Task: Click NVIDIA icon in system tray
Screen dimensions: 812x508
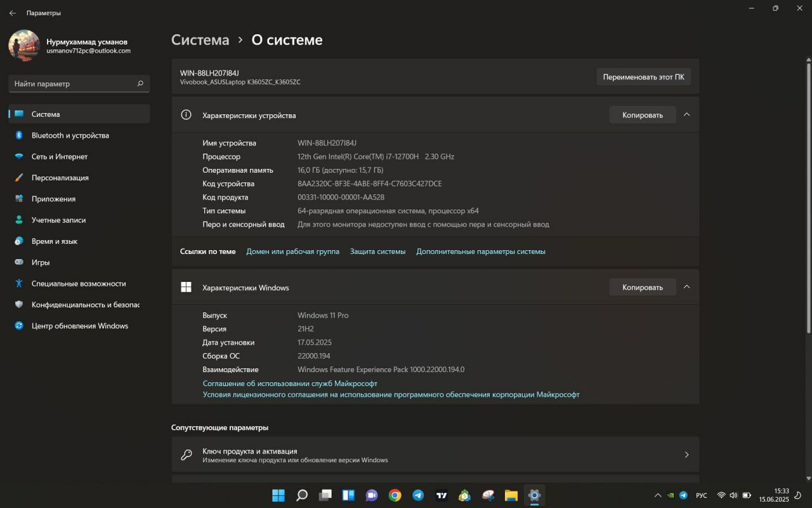Action: [x=671, y=495]
